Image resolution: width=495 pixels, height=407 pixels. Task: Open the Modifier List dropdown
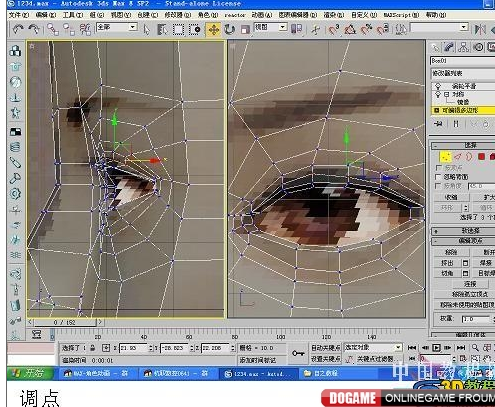click(x=463, y=73)
